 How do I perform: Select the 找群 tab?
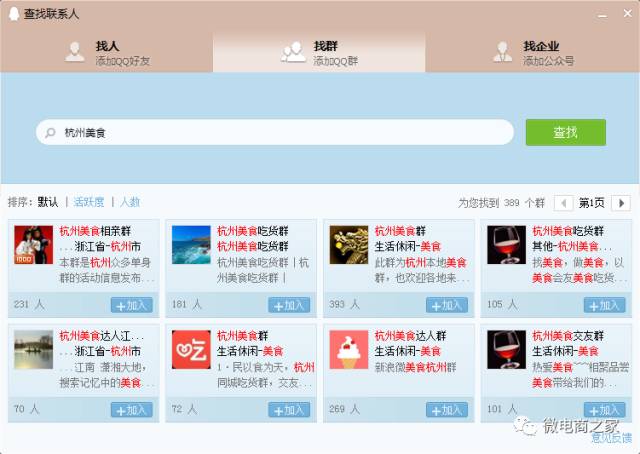coord(319,52)
